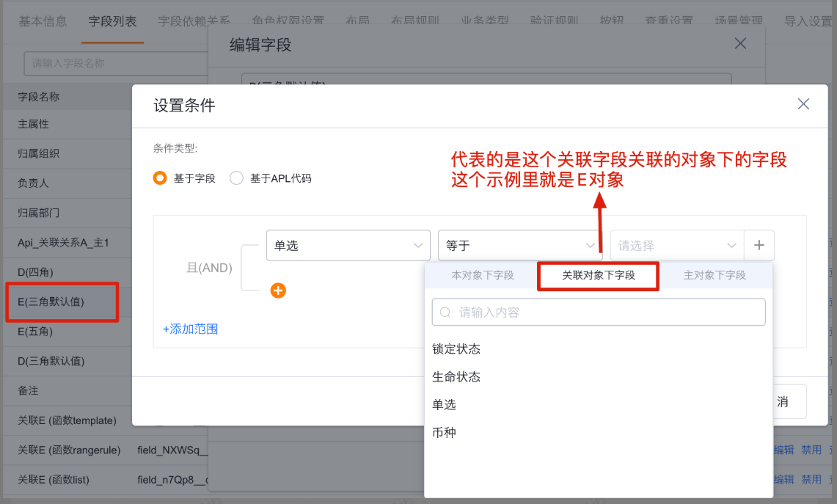The image size is (837, 504).
Task: Open the 请选择 value dropdown
Action: click(x=677, y=245)
